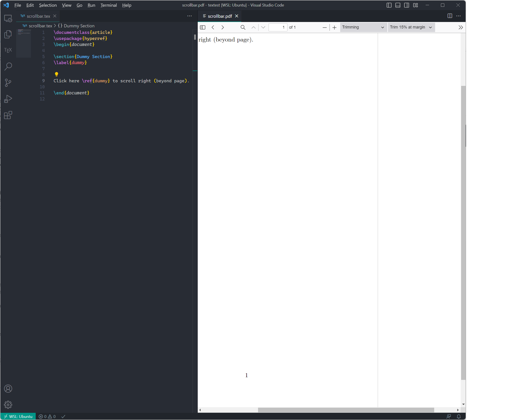Open the TeX (LaTeX Workshop) sidebar panel
Screen dimensions: 517x420
[8, 50]
